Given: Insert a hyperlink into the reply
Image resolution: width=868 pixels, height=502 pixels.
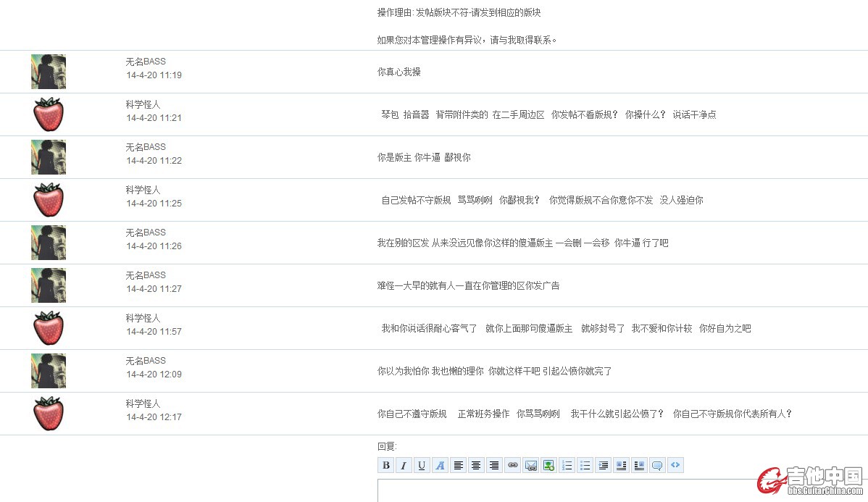Looking at the screenshot, I should tap(512, 466).
